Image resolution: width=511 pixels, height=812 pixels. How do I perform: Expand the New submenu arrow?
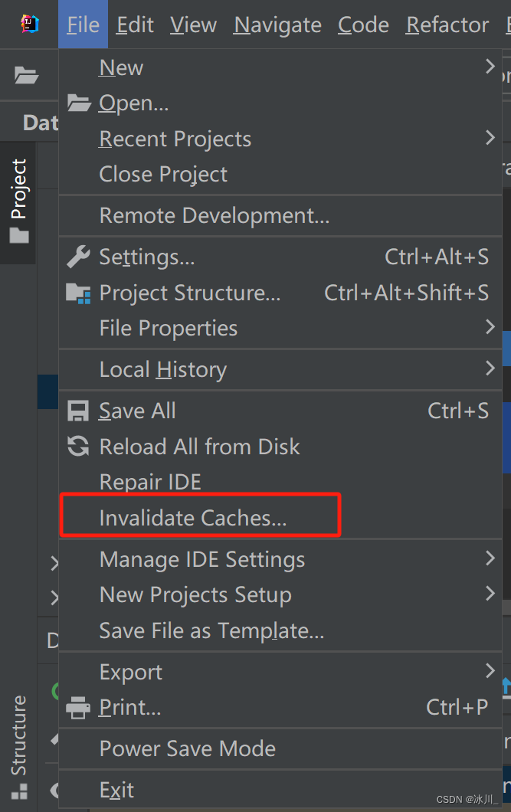pyautogui.click(x=490, y=67)
